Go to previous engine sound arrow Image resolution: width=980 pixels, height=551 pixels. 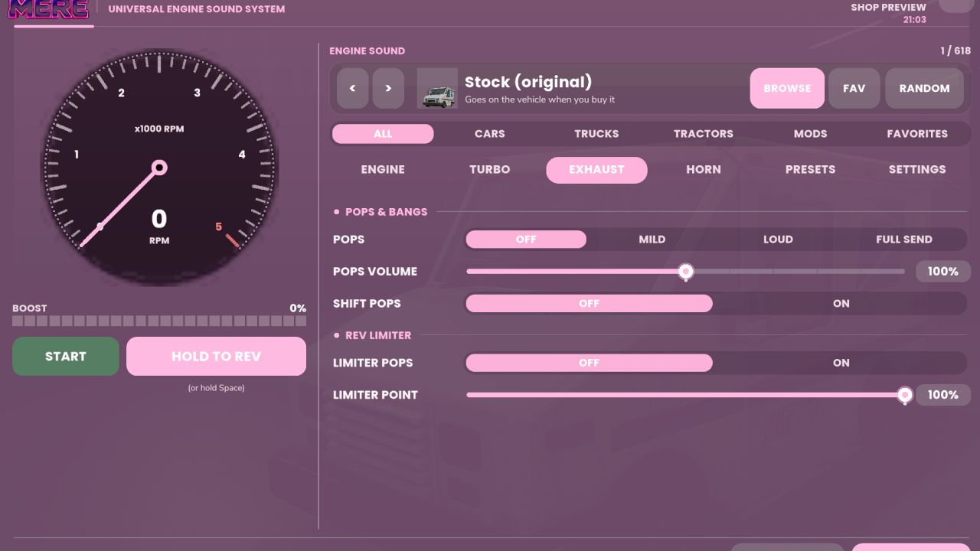[x=353, y=88]
